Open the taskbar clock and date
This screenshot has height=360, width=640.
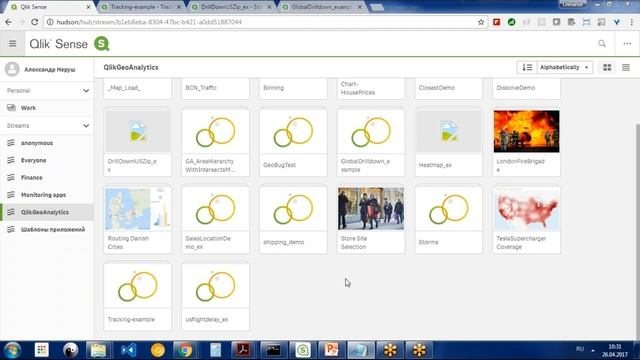(615, 350)
